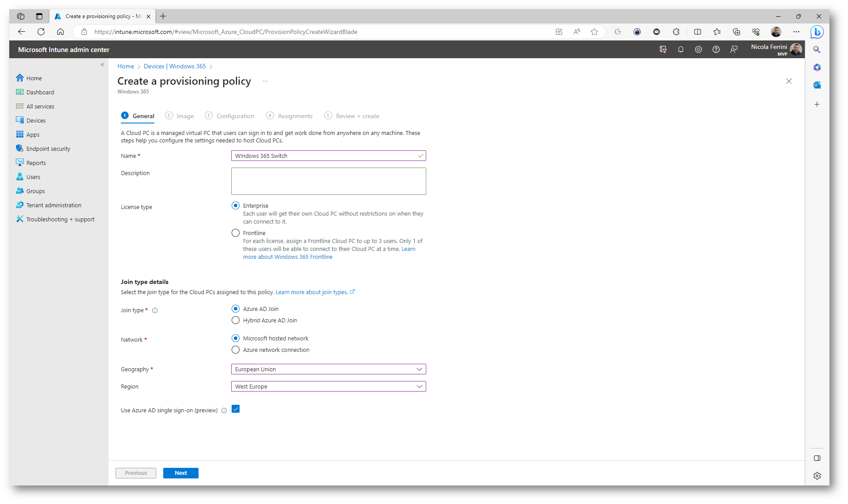Expand the Region dropdown
This screenshot has height=504, width=848.
[x=328, y=386]
